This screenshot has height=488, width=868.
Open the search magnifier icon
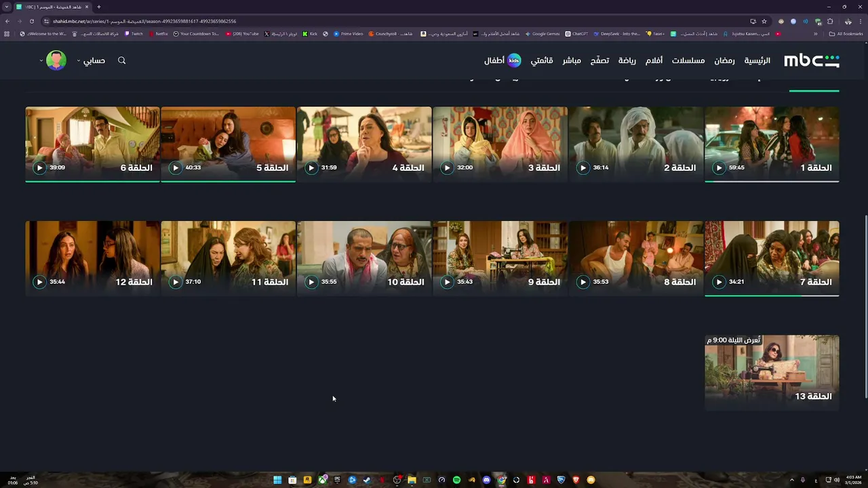pyautogui.click(x=122, y=60)
